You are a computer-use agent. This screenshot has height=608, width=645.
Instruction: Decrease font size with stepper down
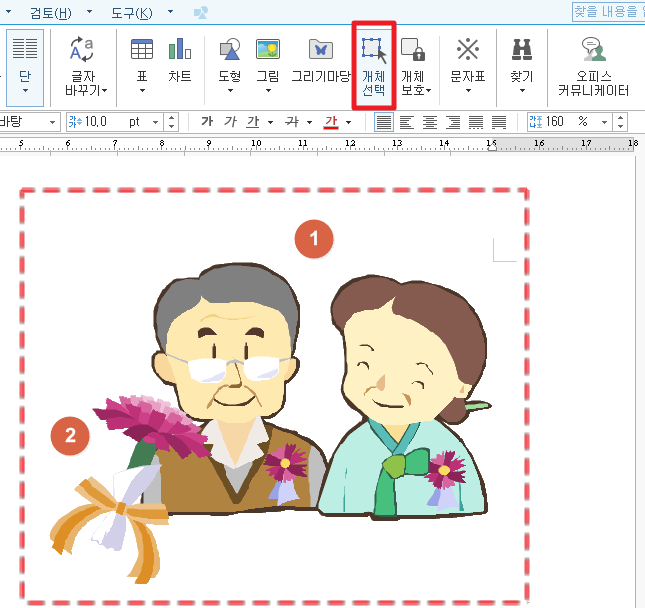tap(172, 126)
